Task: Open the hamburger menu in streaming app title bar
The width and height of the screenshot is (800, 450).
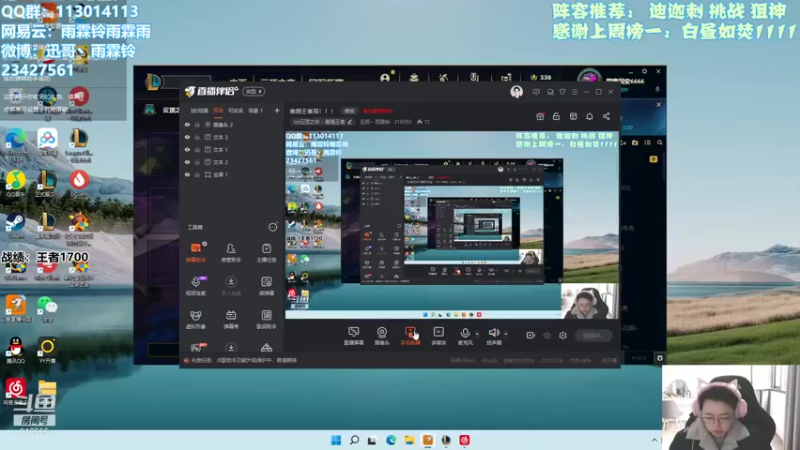Action: (x=574, y=92)
